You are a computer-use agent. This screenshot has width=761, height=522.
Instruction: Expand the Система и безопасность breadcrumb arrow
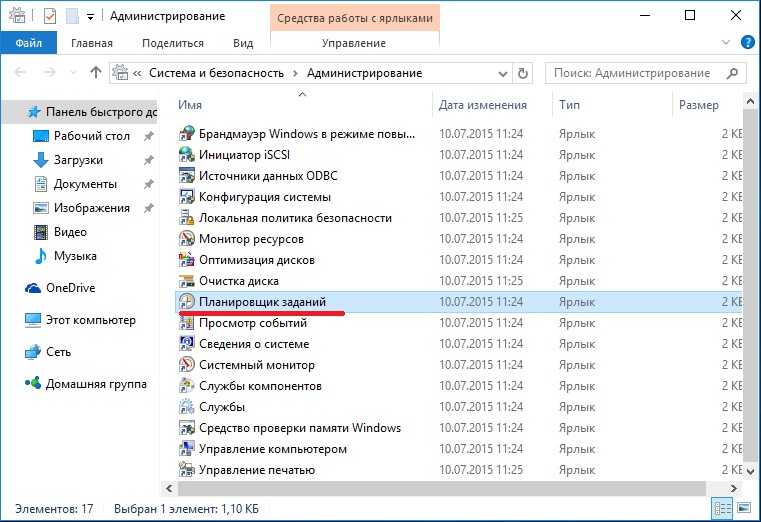[x=295, y=74]
